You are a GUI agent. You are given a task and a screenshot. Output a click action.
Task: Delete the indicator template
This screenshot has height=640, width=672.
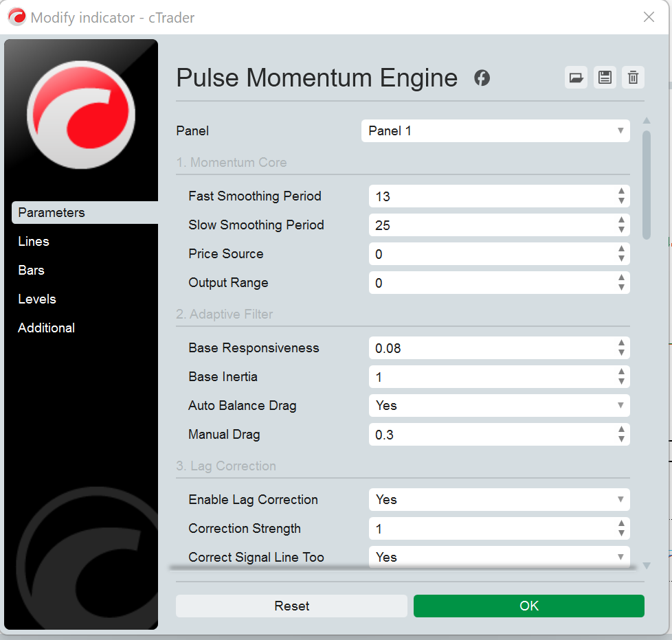point(633,77)
